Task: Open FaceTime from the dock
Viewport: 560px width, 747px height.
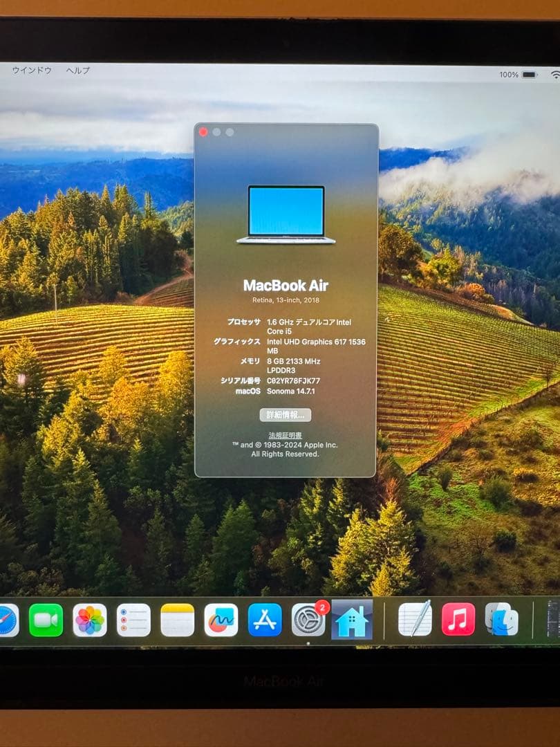Action: [46, 620]
